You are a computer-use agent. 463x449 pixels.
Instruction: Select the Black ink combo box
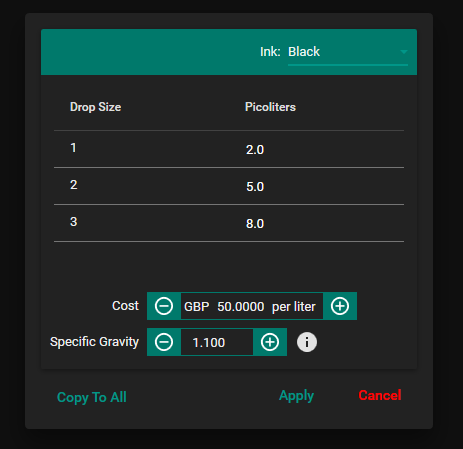coord(348,52)
